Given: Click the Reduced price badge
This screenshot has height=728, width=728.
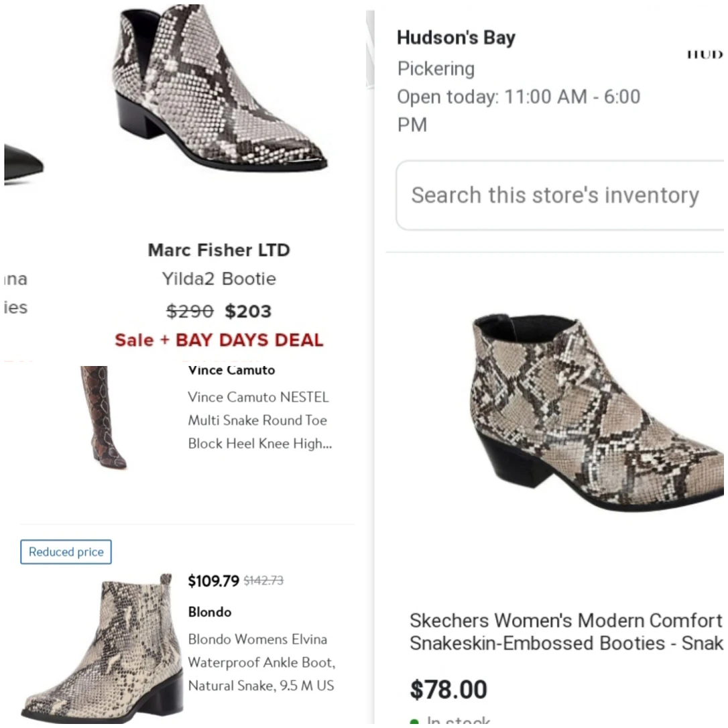Looking at the screenshot, I should tap(66, 552).
